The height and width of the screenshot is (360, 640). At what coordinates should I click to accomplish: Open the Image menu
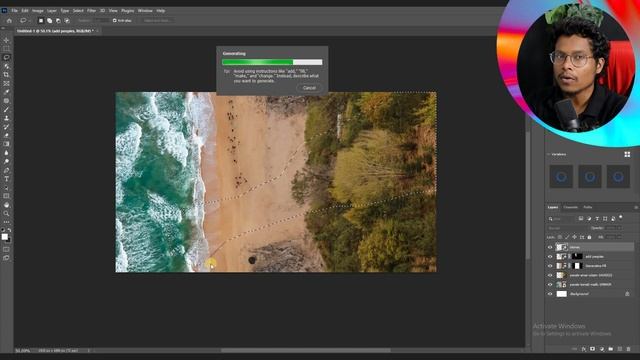pyautogui.click(x=38, y=11)
